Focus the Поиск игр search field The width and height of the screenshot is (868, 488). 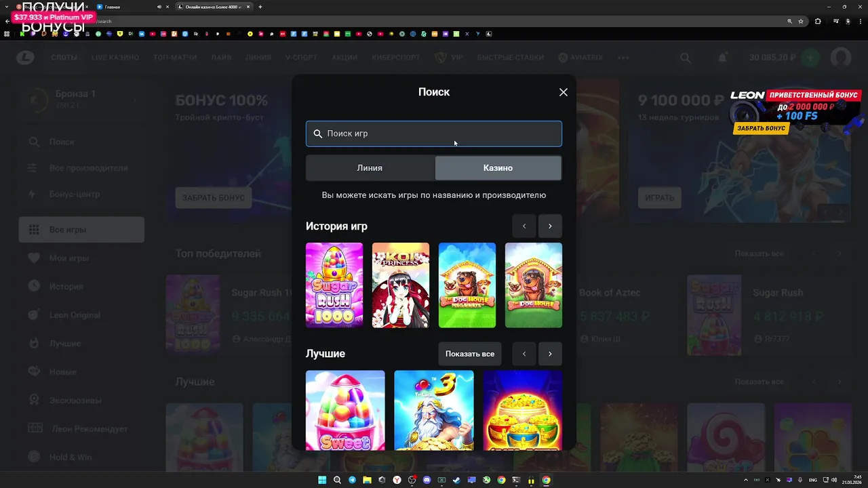point(434,134)
